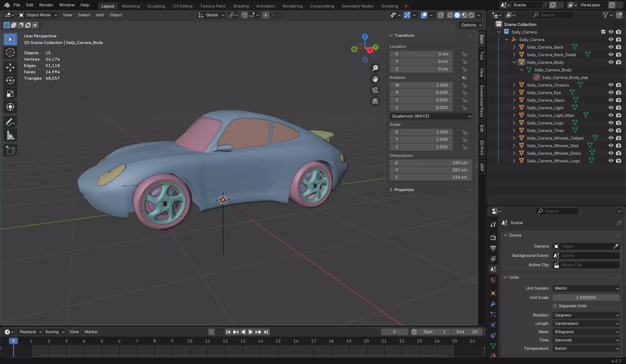Image resolution: width=626 pixels, height=364 pixels.
Task: Open the Output properties tab
Action: tap(493, 248)
